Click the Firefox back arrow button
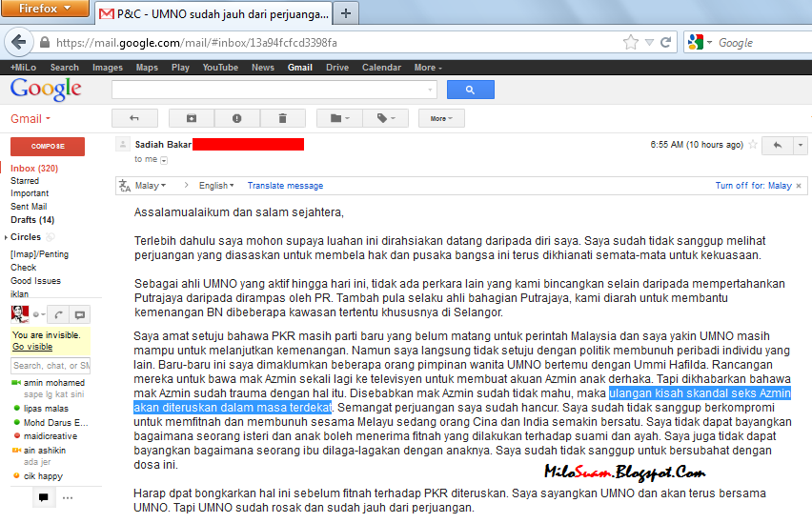The height and width of the screenshot is (523, 812). (19, 42)
